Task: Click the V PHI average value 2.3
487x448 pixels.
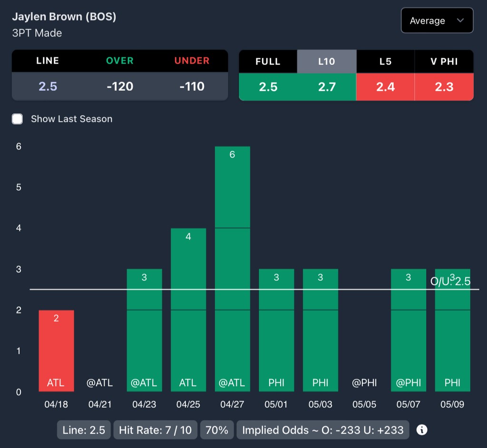Action: (x=444, y=87)
